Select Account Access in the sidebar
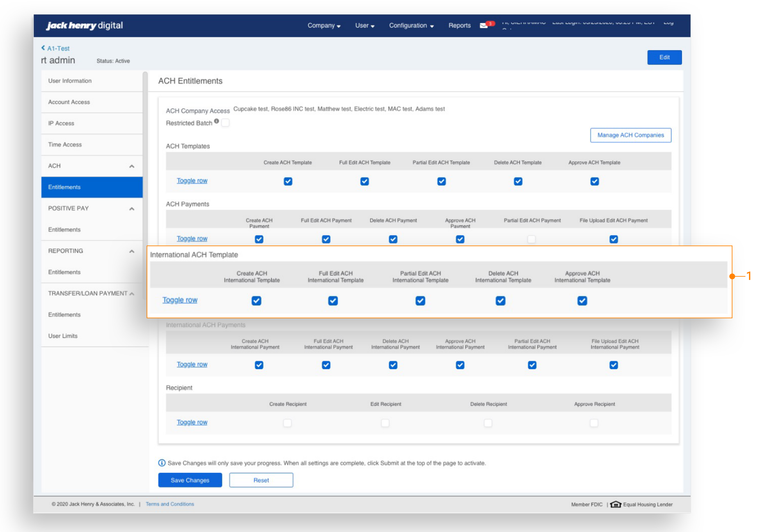 (x=69, y=102)
